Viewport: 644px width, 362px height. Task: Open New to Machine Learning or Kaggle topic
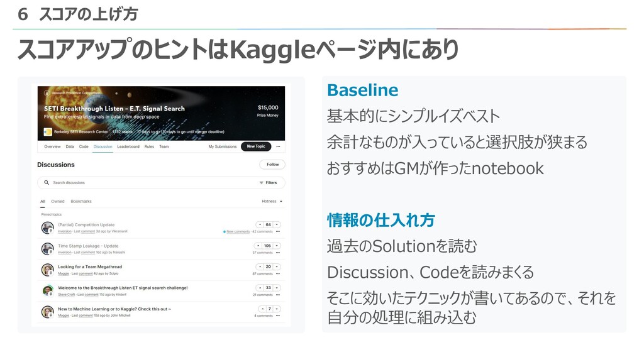click(x=114, y=309)
